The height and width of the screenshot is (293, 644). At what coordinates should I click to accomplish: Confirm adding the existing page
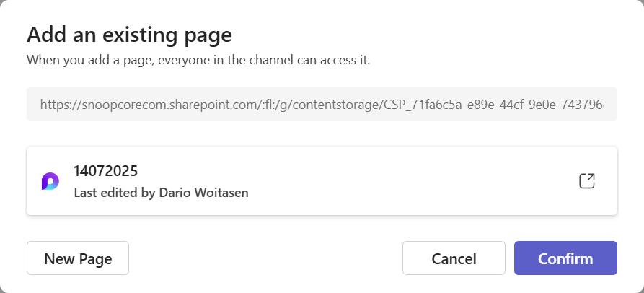tap(565, 258)
